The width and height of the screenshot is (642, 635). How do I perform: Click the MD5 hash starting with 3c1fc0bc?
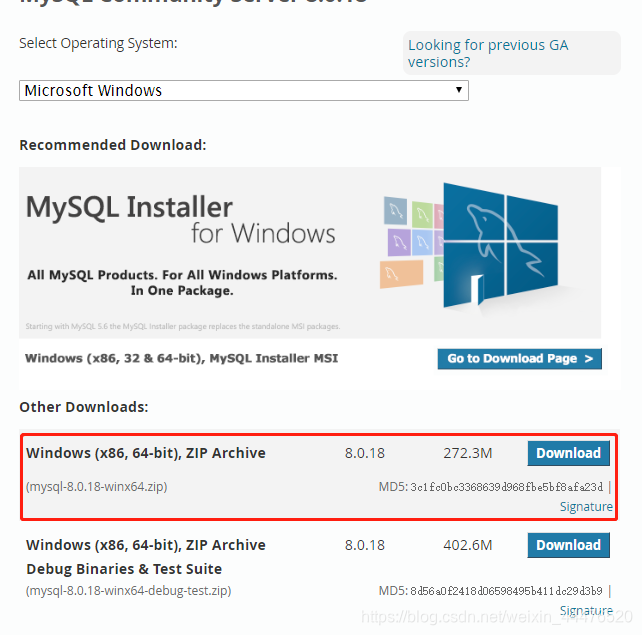506,487
